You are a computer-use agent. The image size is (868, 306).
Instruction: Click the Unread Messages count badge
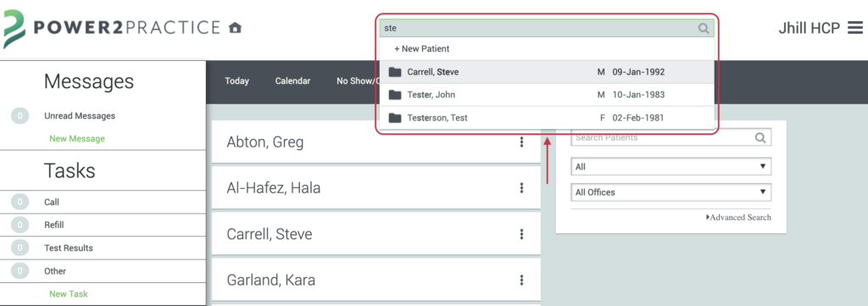click(20, 115)
